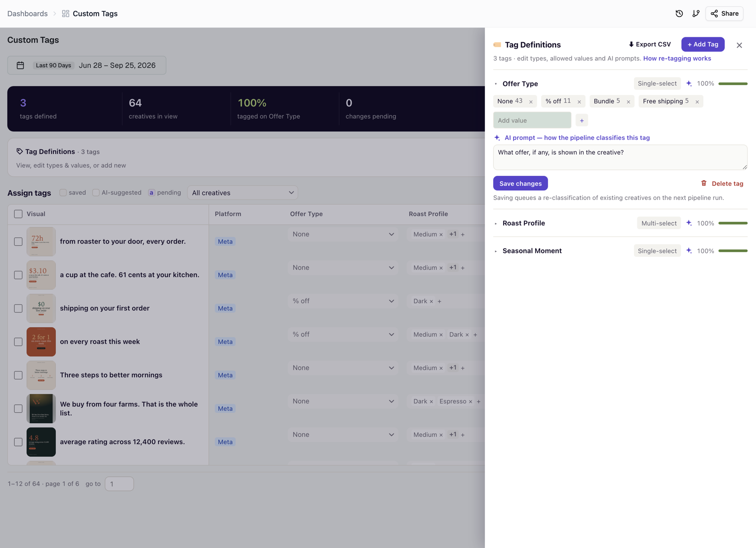Check the select-all box in Visual header

coord(18,214)
